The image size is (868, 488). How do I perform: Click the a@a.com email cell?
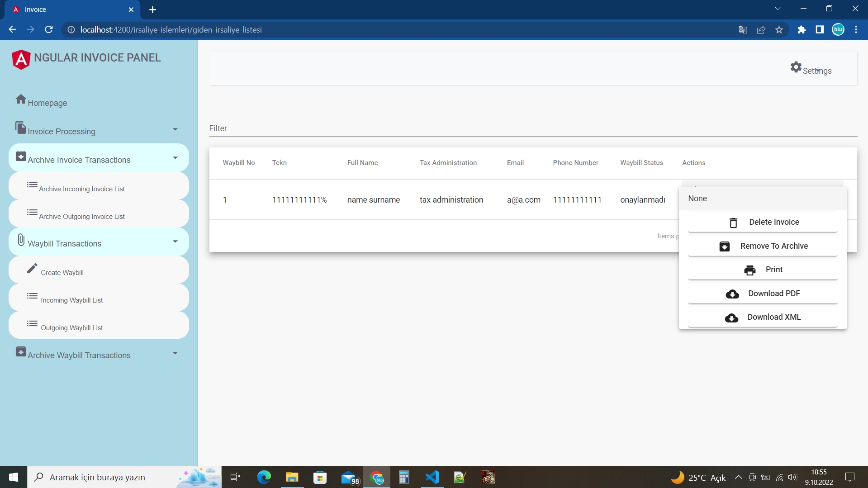[x=524, y=200]
